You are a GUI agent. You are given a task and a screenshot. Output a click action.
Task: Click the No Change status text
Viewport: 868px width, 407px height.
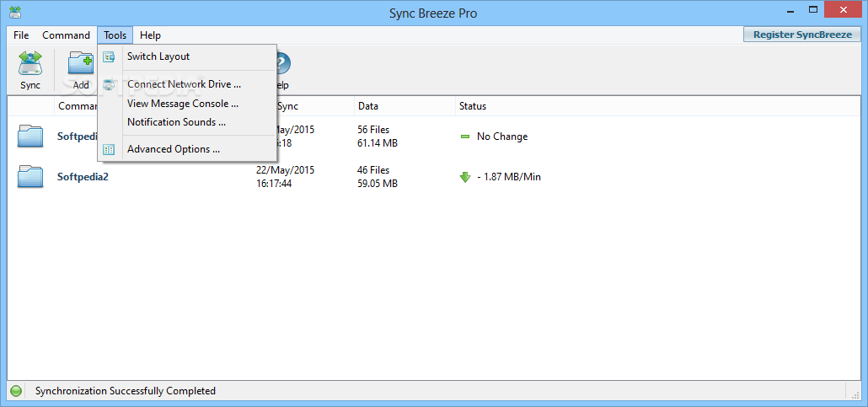pyautogui.click(x=502, y=137)
